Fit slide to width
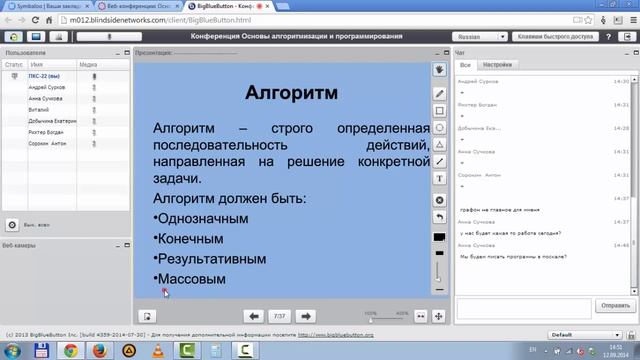Screen dimensions: 640x360 click(x=420, y=316)
